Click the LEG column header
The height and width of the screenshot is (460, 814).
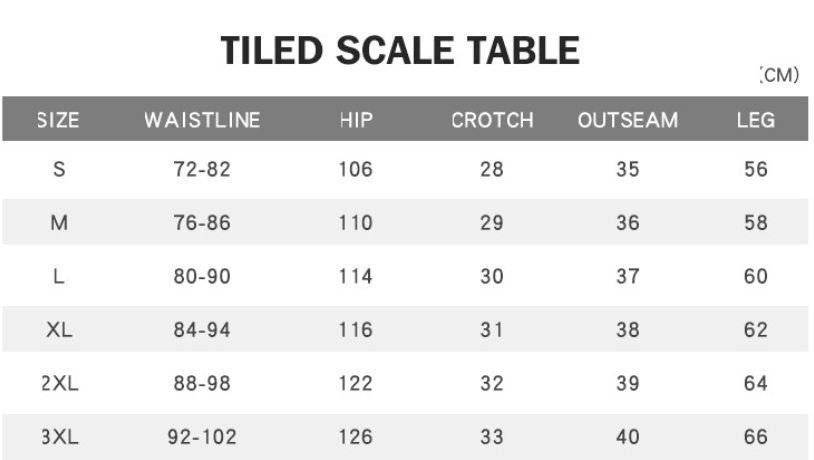point(755,120)
